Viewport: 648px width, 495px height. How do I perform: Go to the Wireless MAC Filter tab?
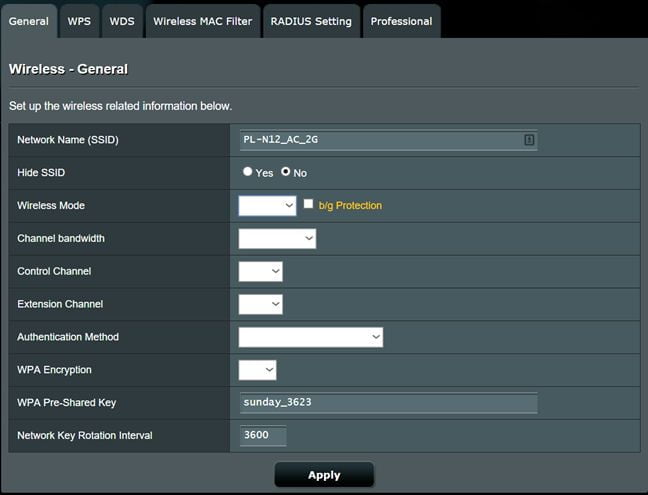point(202,21)
